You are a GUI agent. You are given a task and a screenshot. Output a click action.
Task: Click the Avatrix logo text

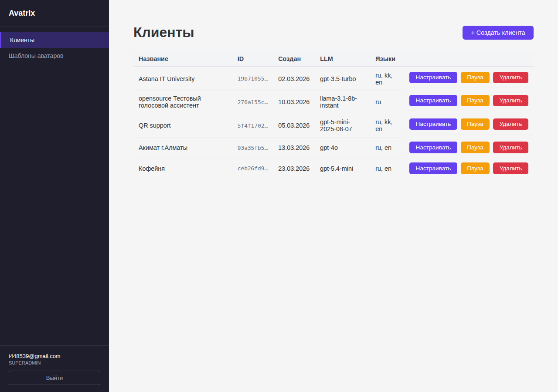(22, 13)
